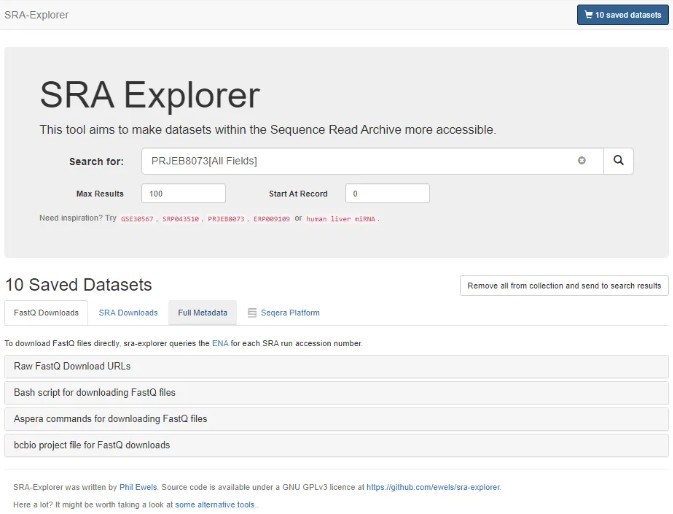This screenshot has width=673, height=514.
Task: Expand Aspera commands for downloading FastQ files
Action: 336,419
